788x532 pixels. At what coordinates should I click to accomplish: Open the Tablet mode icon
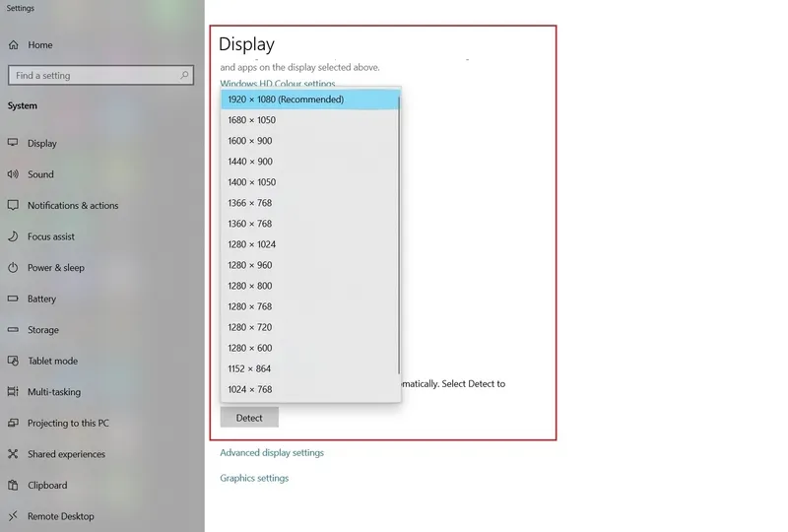13,361
